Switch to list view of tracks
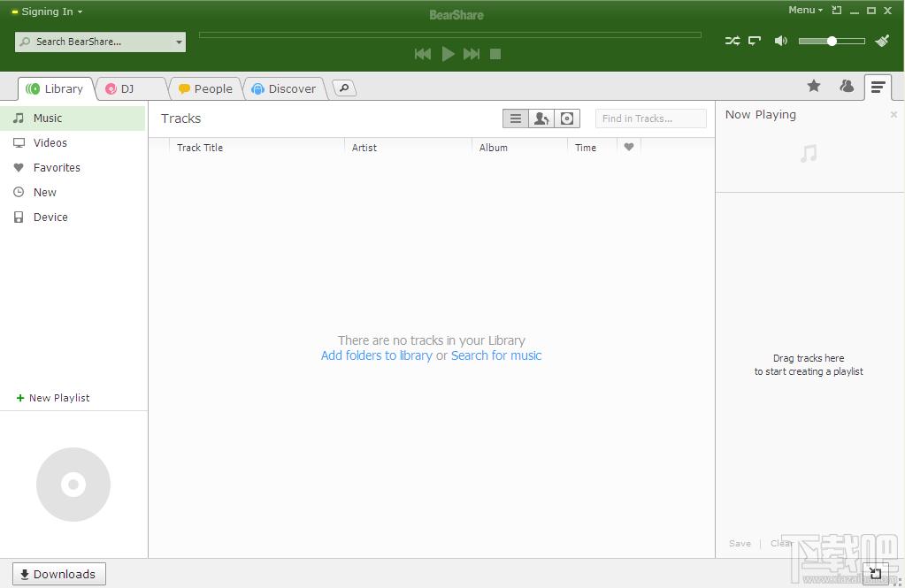This screenshot has height=588, width=905. [516, 118]
